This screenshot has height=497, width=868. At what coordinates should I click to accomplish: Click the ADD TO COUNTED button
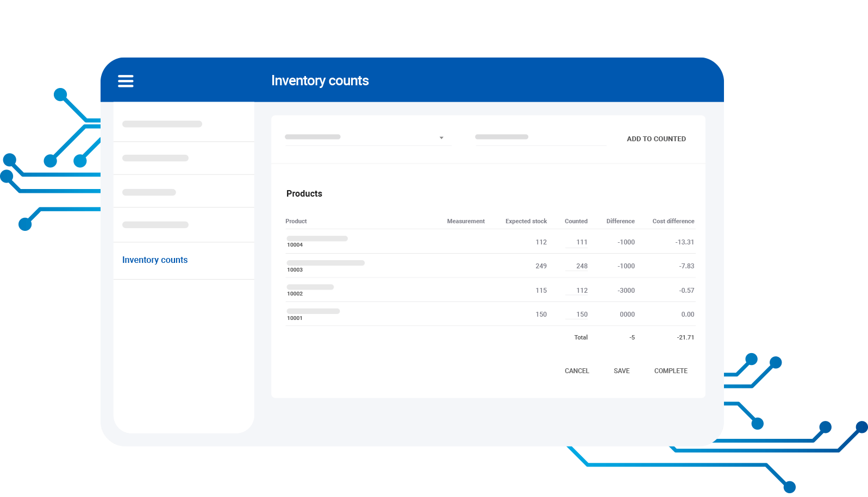[x=656, y=139]
